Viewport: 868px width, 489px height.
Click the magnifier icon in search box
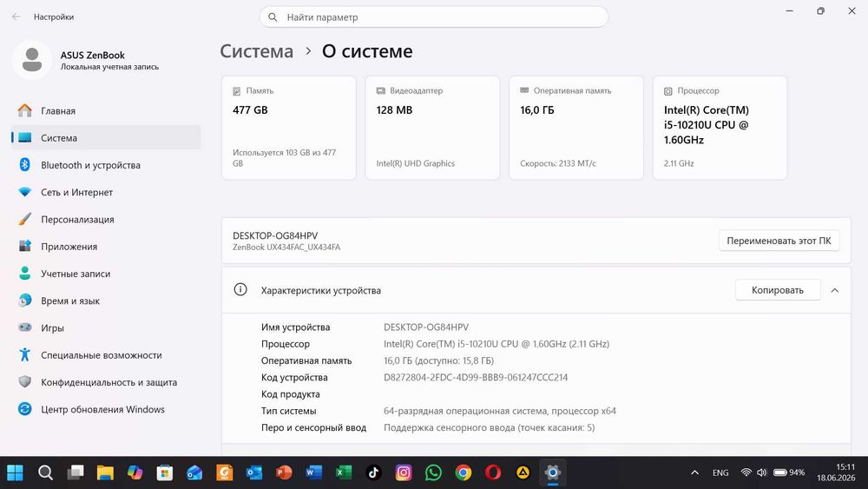pyautogui.click(x=273, y=17)
